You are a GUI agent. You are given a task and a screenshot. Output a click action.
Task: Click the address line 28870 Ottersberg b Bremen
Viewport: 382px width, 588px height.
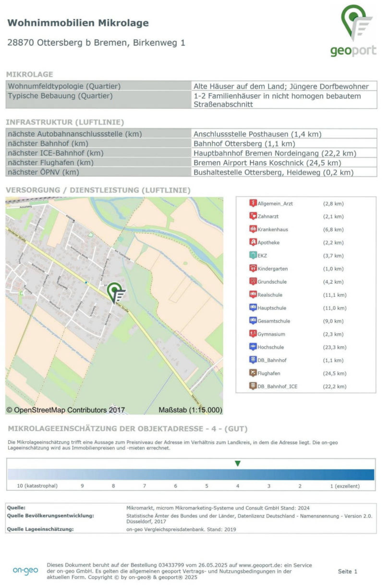pos(96,42)
